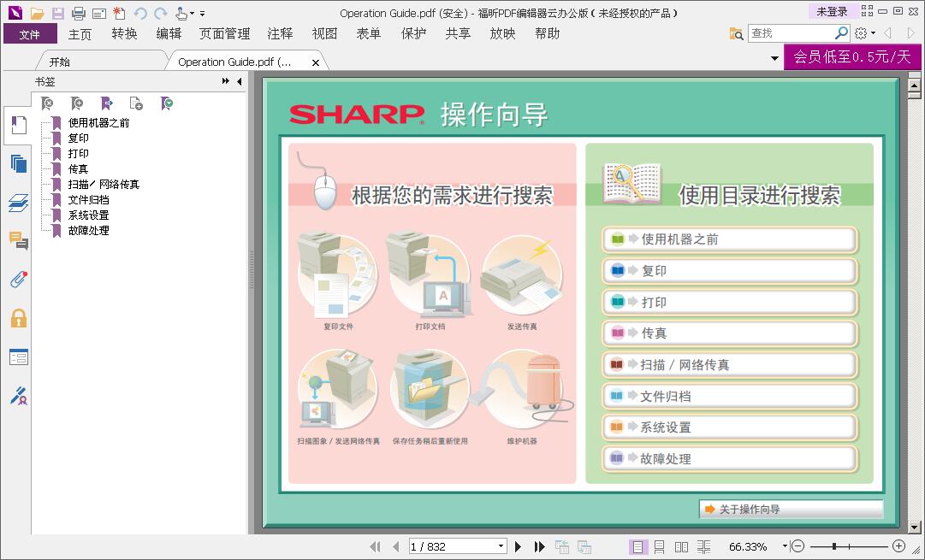Click the email/card icon next to printer
925x560 pixels.
(99, 13)
